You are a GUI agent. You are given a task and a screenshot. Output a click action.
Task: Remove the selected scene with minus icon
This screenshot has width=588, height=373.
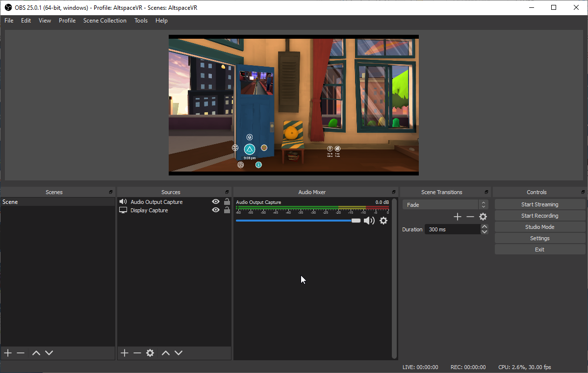21,353
